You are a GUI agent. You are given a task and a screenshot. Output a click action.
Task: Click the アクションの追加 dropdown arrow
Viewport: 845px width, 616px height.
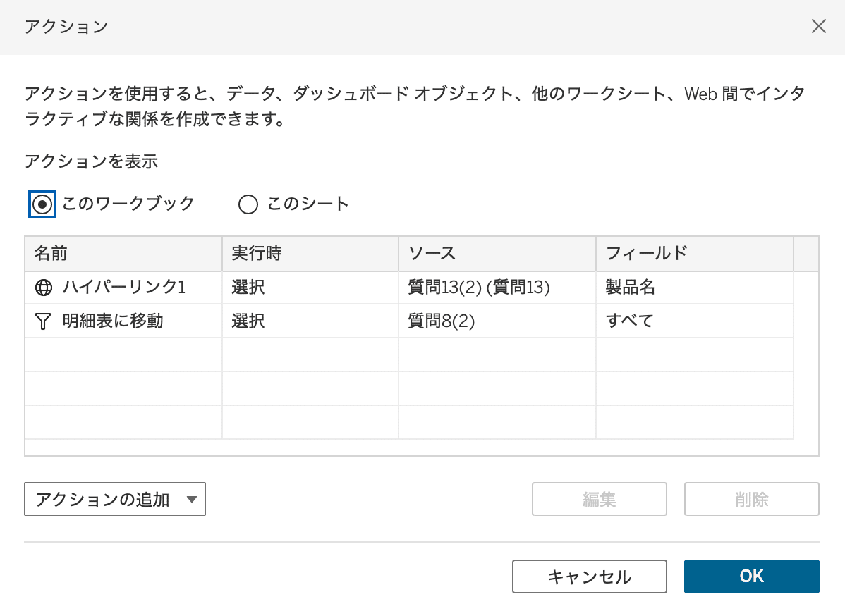(191, 499)
